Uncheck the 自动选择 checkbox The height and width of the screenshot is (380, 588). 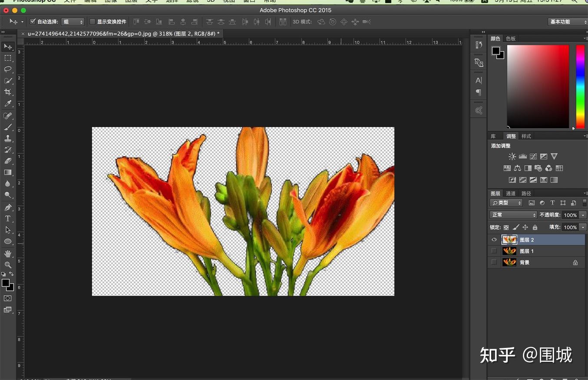33,22
